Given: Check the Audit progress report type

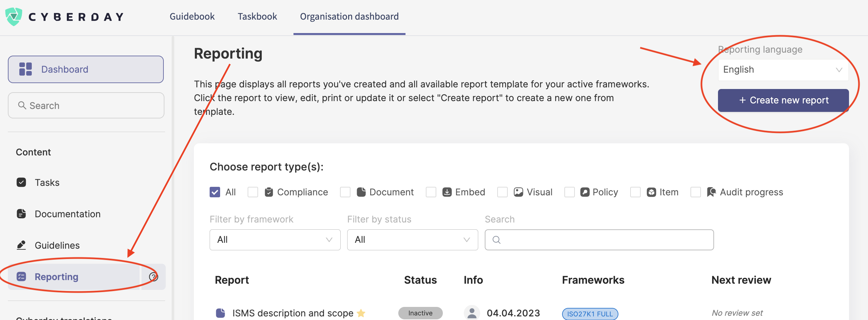Looking at the screenshot, I should (696, 192).
